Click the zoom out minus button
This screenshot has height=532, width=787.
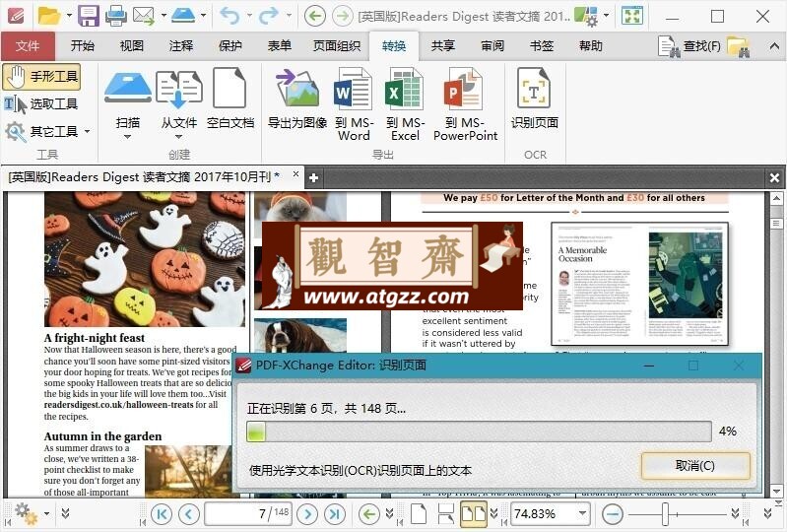point(612,514)
